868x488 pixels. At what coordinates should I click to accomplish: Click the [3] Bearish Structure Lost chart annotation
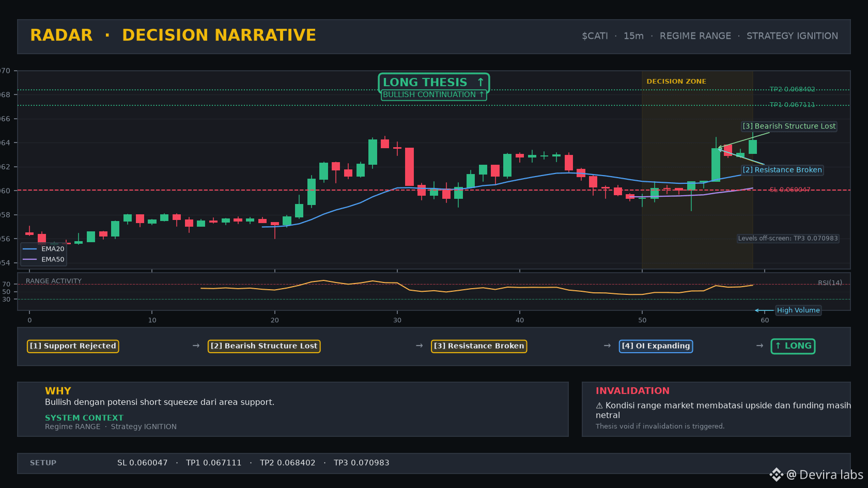[x=789, y=126]
